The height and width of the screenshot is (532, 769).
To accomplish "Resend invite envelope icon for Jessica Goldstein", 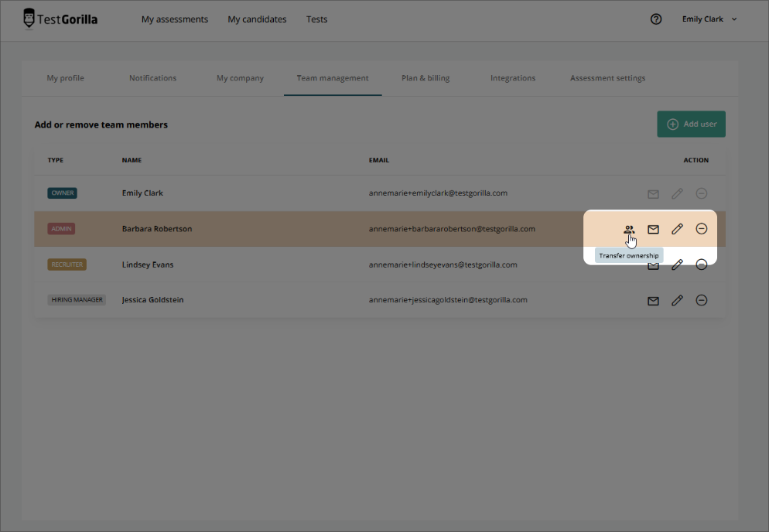I will click(x=653, y=301).
